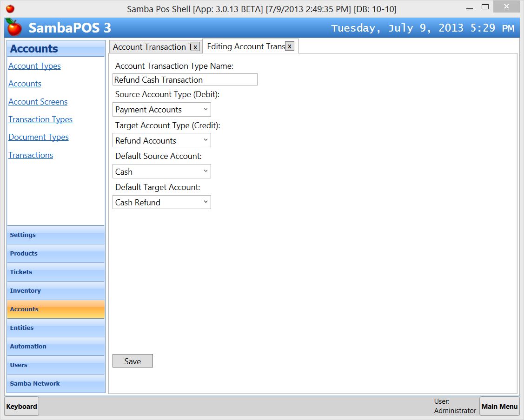Click the SambaPOS apple logo icon

[14, 28]
